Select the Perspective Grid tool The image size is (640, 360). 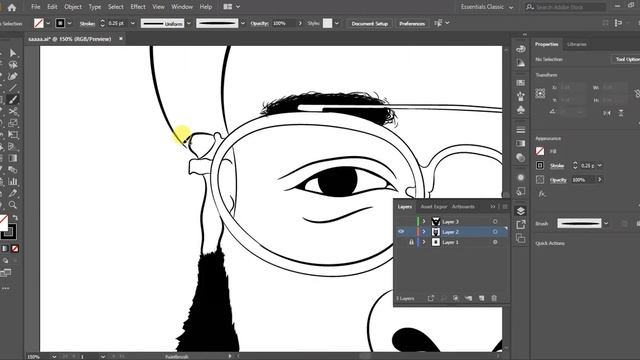tap(13, 146)
